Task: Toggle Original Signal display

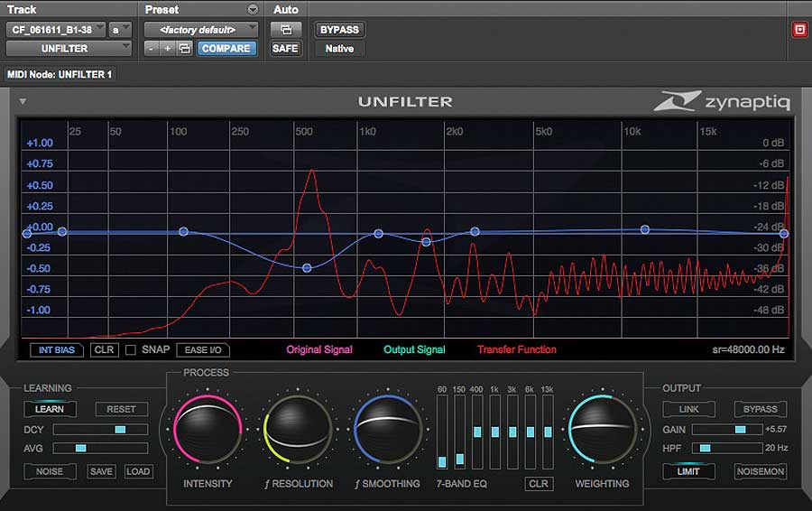Action: point(319,349)
